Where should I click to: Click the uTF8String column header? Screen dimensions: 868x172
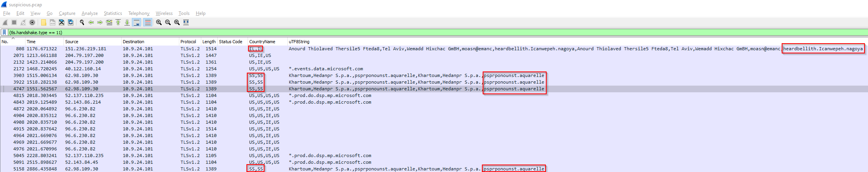point(299,42)
